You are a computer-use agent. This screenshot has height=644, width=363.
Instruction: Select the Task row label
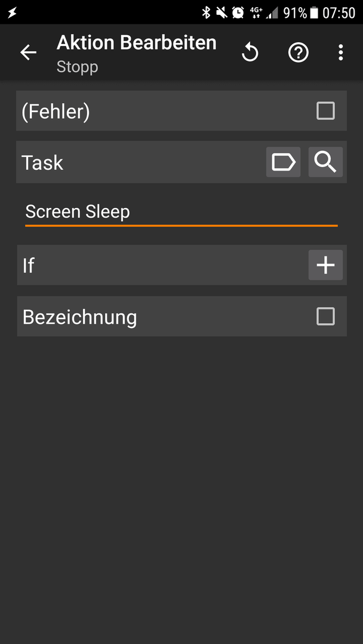(x=42, y=163)
